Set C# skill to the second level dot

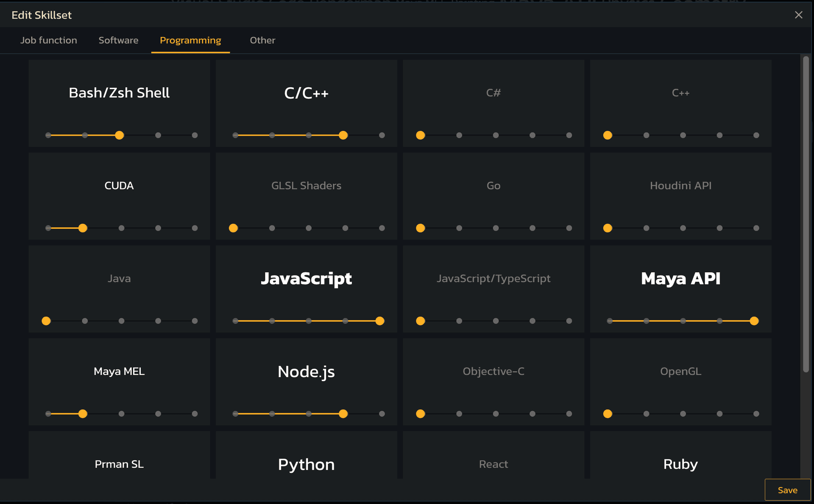[x=459, y=135]
